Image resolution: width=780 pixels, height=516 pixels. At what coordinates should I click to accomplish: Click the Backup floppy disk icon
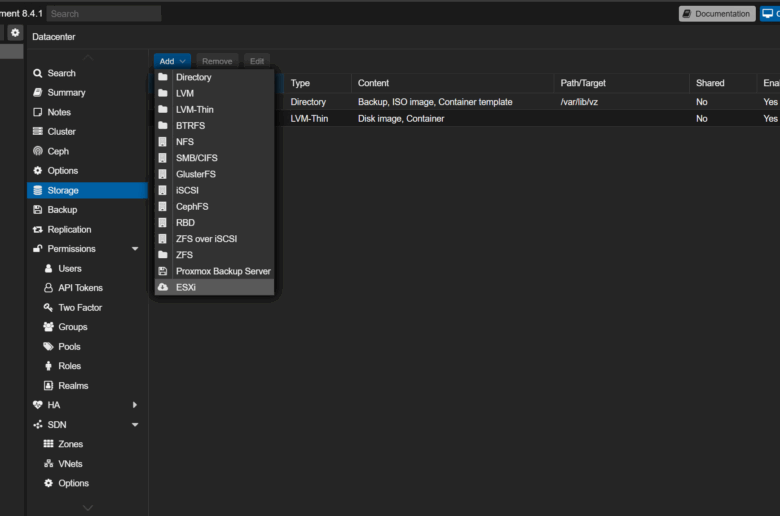click(x=37, y=209)
